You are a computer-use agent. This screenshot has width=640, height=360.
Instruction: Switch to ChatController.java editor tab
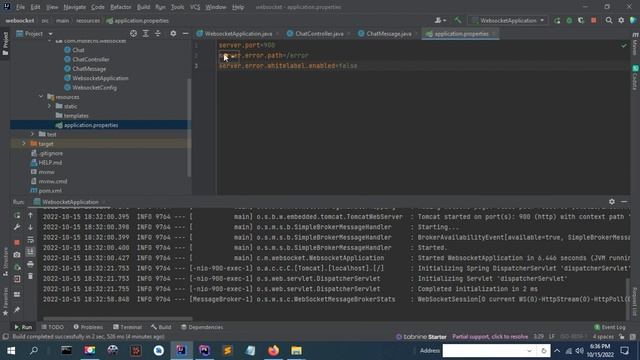pos(319,34)
